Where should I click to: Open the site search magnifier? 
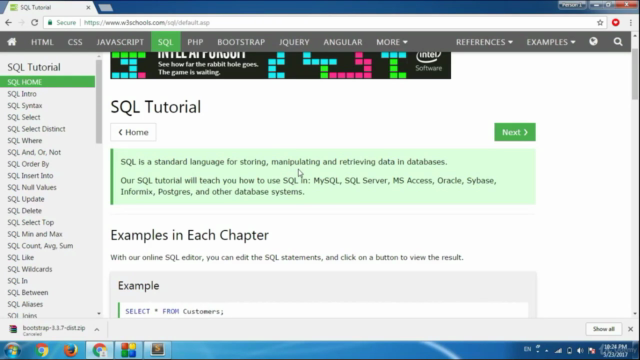click(618, 42)
